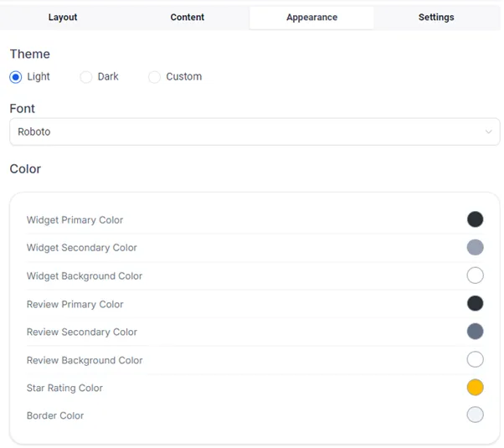Choose the Dark theme option

coord(86,77)
